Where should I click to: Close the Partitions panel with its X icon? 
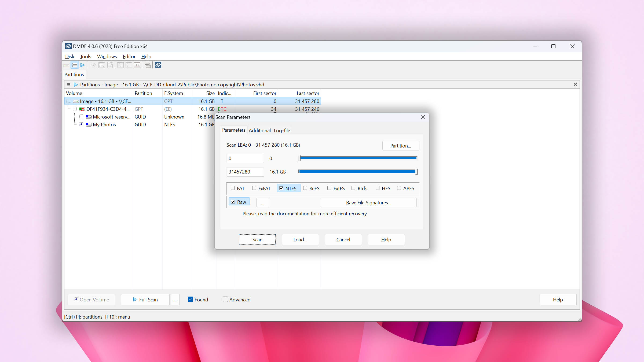(575, 84)
